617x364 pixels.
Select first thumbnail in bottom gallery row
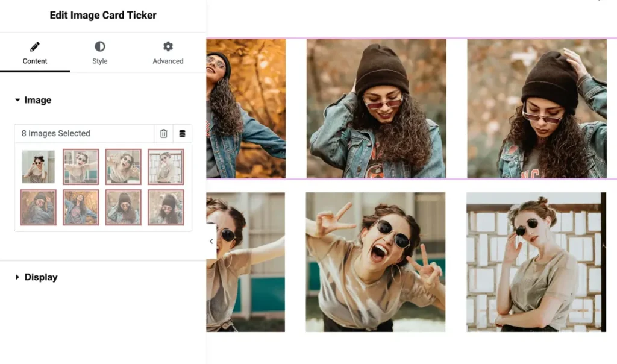[x=39, y=207]
